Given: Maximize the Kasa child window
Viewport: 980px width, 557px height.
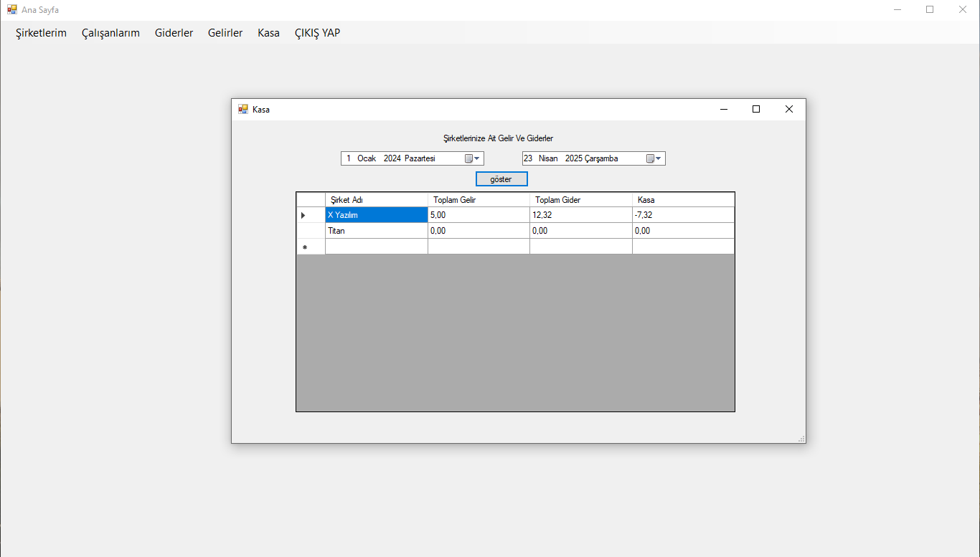Looking at the screenshot, I should coord(755,109).
